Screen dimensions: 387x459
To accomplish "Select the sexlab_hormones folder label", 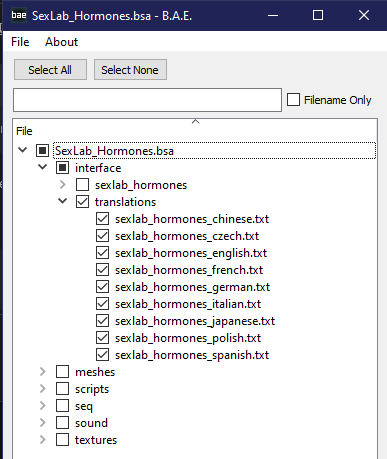I will (141, 185).
